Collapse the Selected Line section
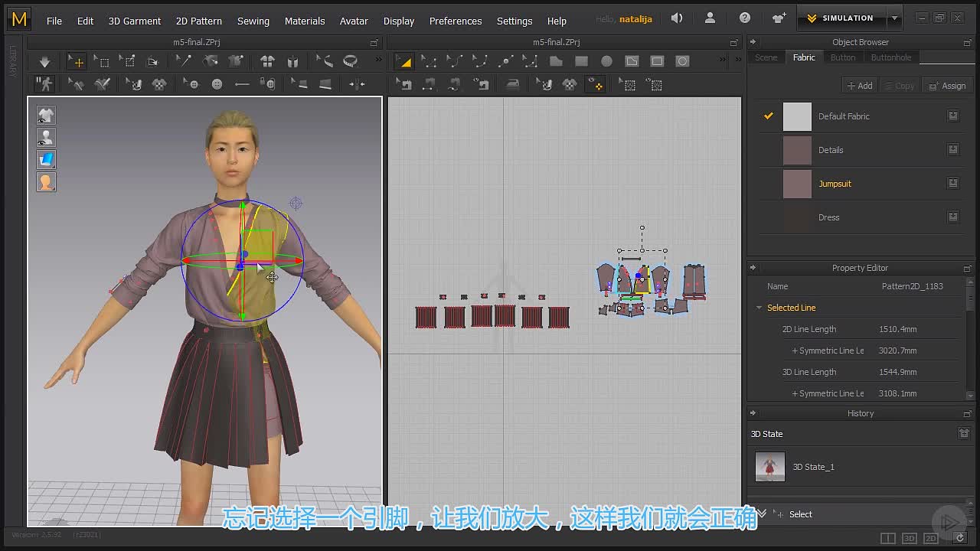Screen dimensions: 980x551 [x=759, y=308]
